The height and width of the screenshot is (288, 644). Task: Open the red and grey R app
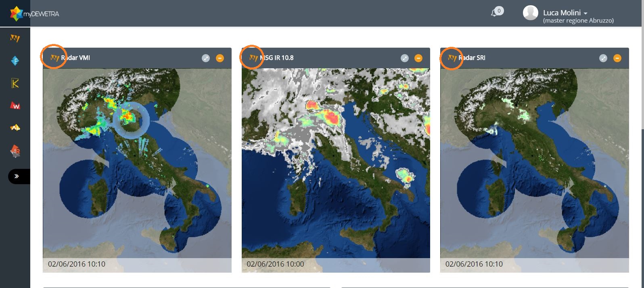click(15, 151)
